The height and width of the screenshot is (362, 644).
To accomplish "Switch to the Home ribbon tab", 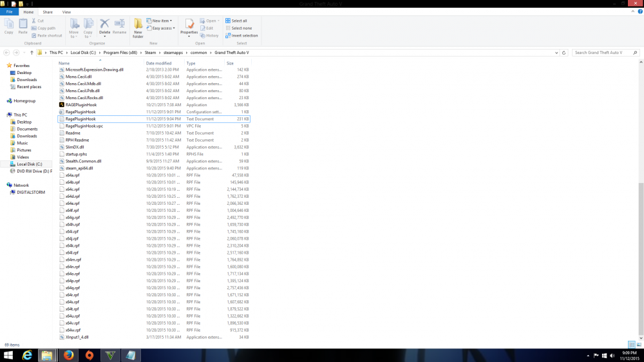I will point(28,12).
